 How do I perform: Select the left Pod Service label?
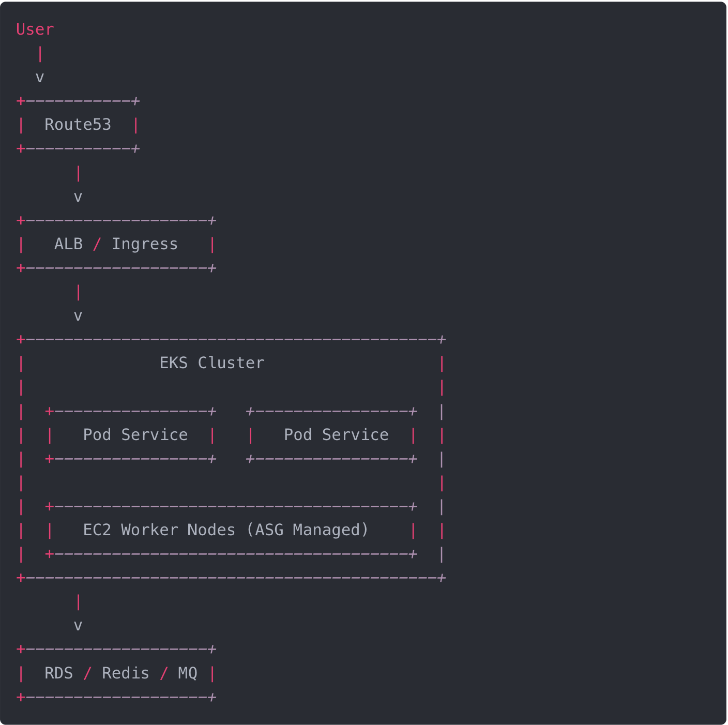(x=135, y=435)
